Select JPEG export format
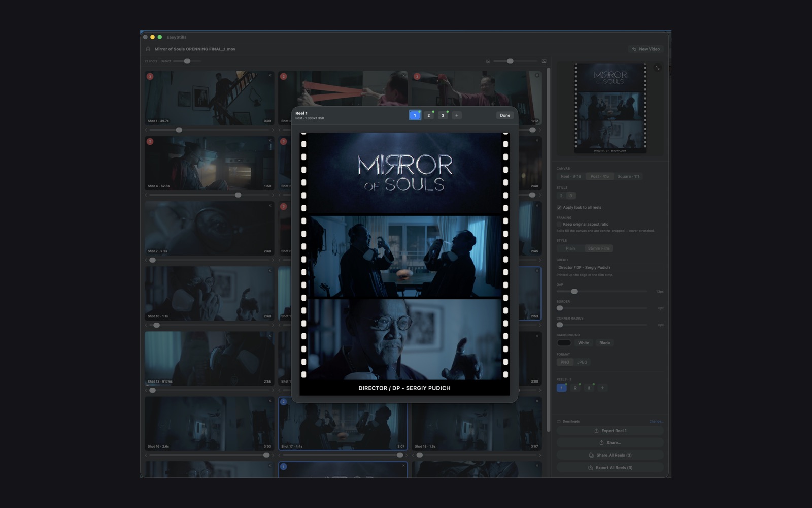Image resolution: width=812 pixels, height=508 pixels. pos(582,362)
